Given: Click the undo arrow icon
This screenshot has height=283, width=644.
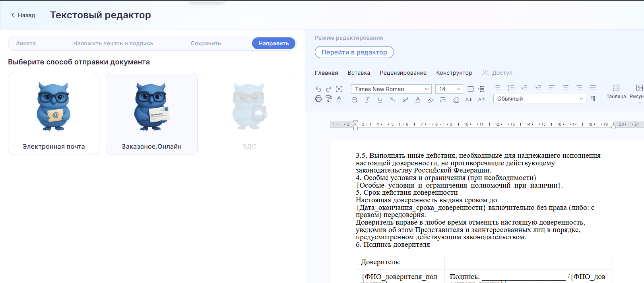Looking at the screenshot, I should (x=318, y=89).
